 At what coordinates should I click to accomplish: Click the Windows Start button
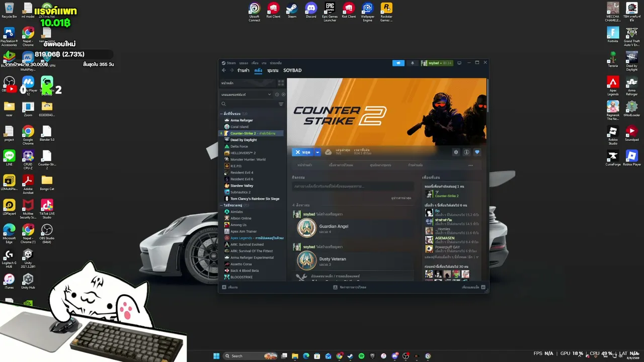pos(216,356)
